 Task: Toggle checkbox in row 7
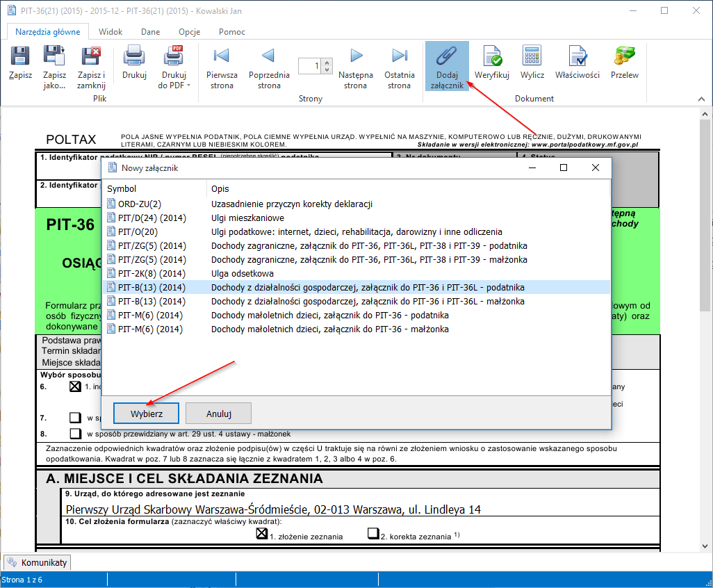[75, 418]
